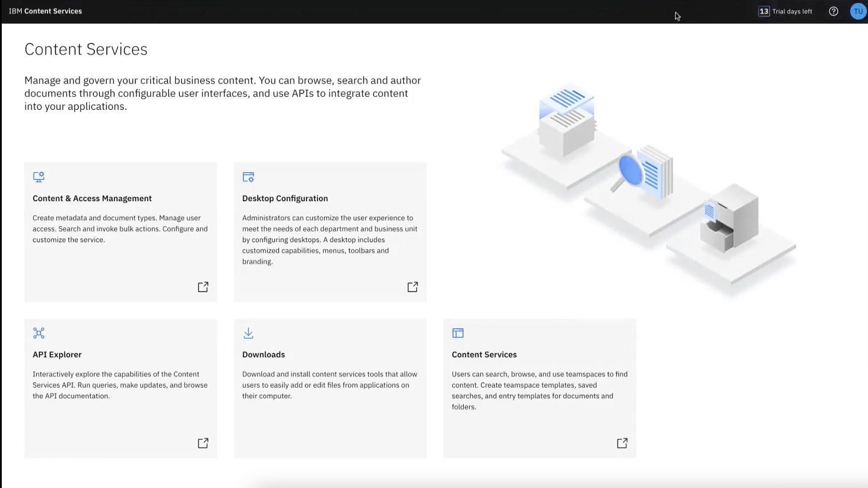Launch Content Services via external-link icon
868x488 pixels.
(x=622, y=443)
